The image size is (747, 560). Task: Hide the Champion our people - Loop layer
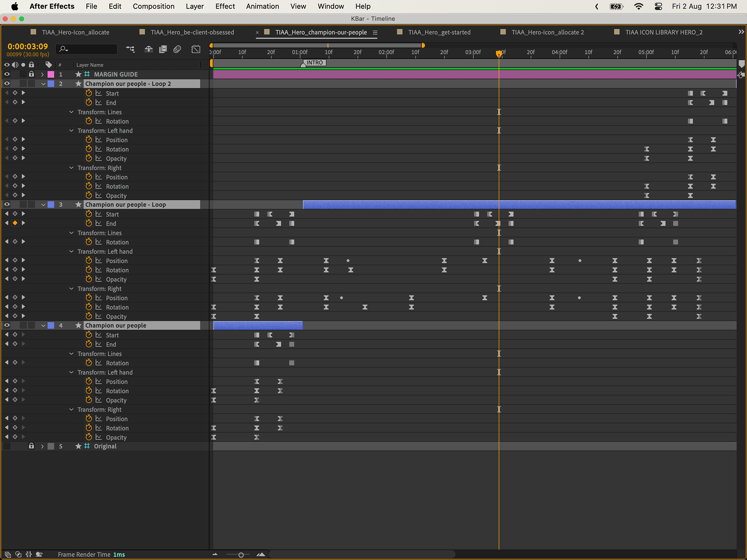(x=7, y=204)
